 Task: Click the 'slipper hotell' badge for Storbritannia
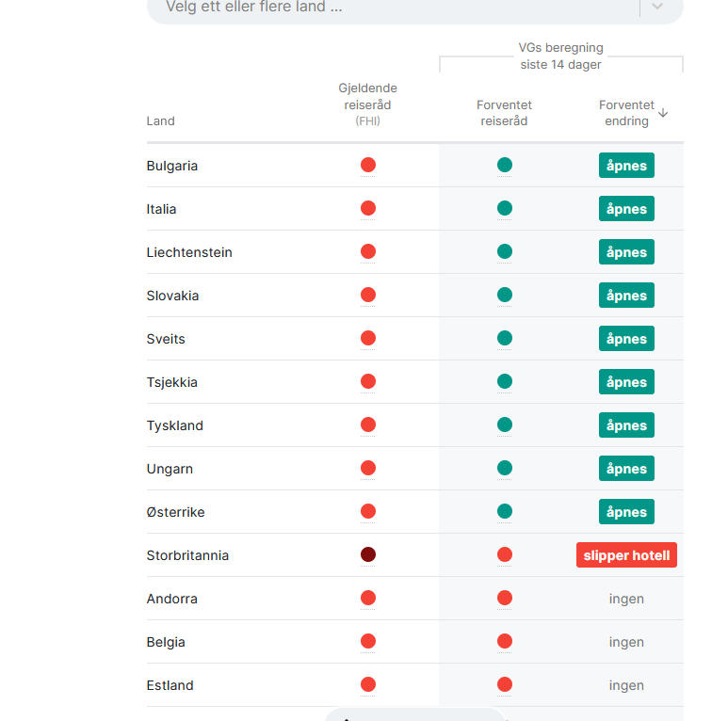click(x=626, y=555)
